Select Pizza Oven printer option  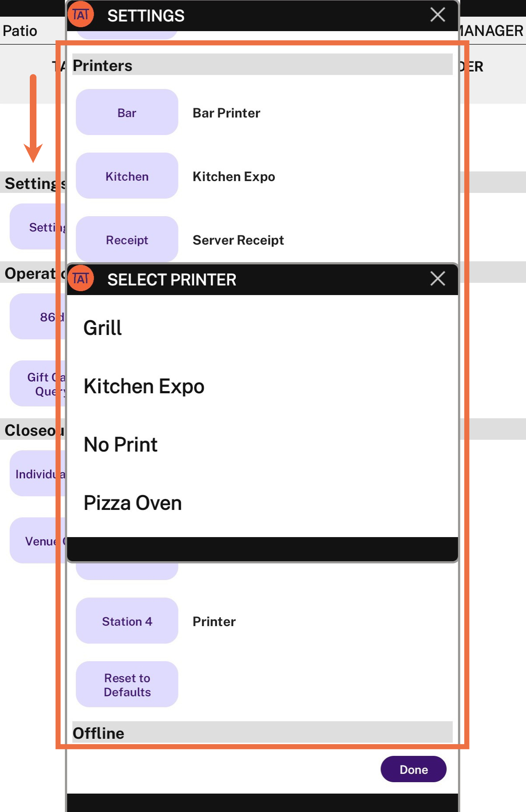point(133,503)
